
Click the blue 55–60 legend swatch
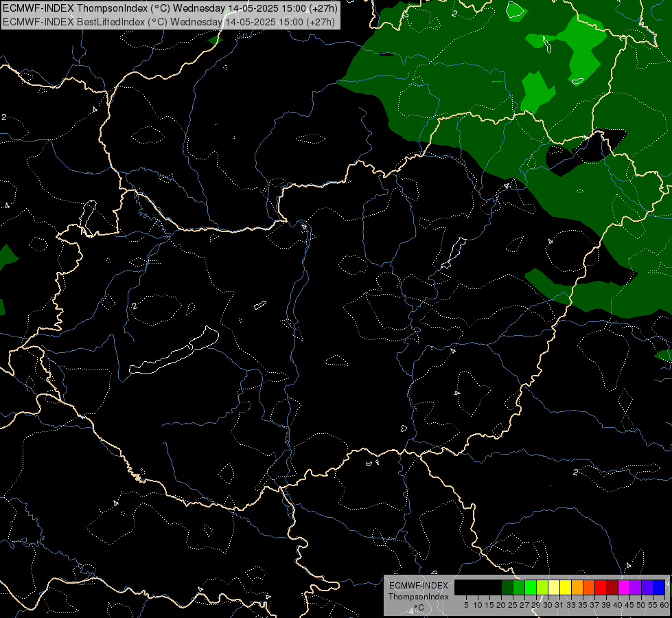pos(659,587)
